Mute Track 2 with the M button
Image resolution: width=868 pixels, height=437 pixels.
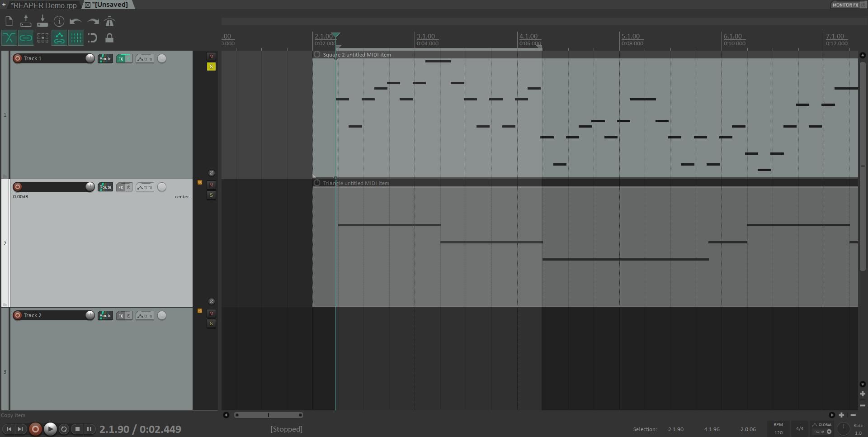click(211, 313)
